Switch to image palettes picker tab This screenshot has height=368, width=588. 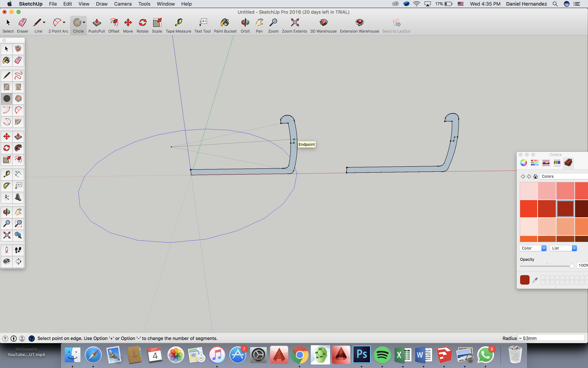point(546,163)
